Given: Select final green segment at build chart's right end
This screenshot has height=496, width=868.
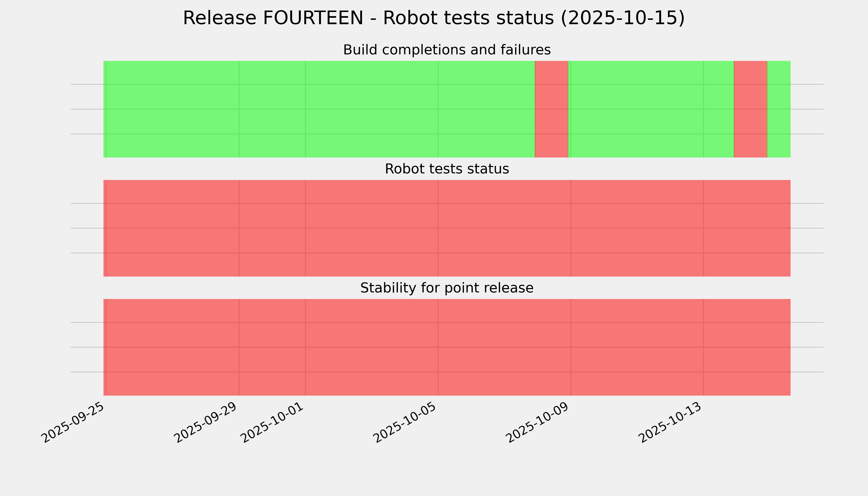Looking at the screenshot, I should click(x=779, y=109).
